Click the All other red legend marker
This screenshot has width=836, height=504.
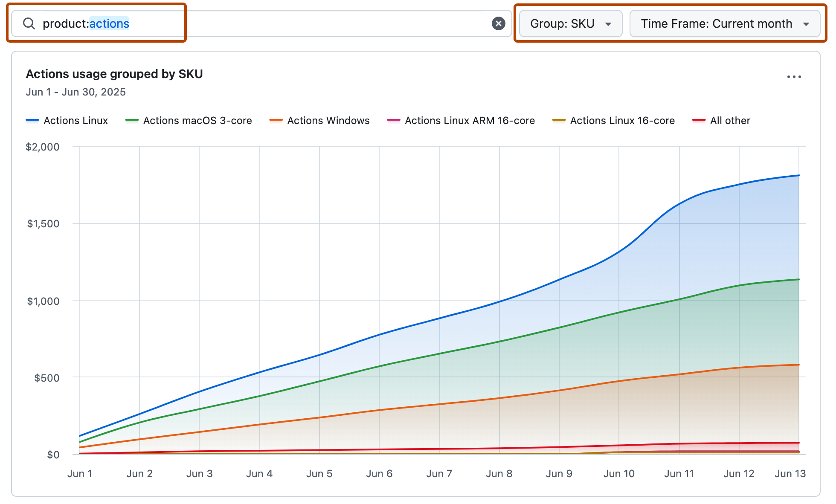[699, 120]
